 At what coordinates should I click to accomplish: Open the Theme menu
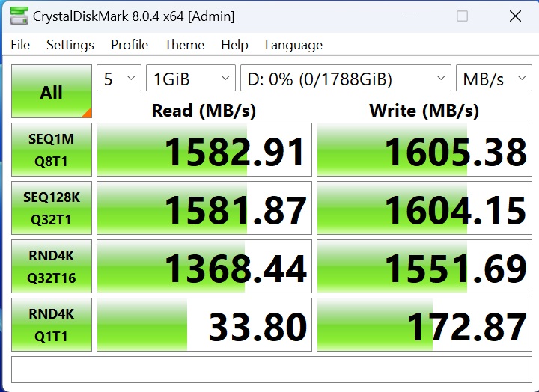(184, 45)
